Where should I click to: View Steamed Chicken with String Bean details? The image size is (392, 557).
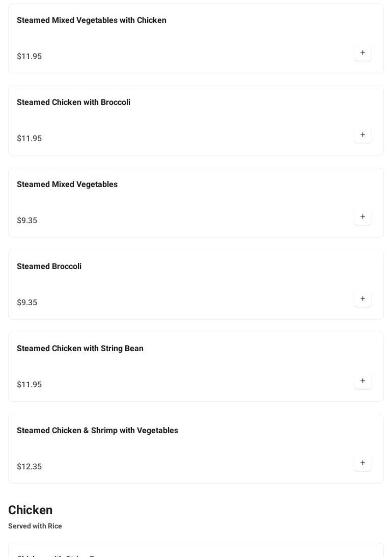pyautogui.click(x=80, y=349)
